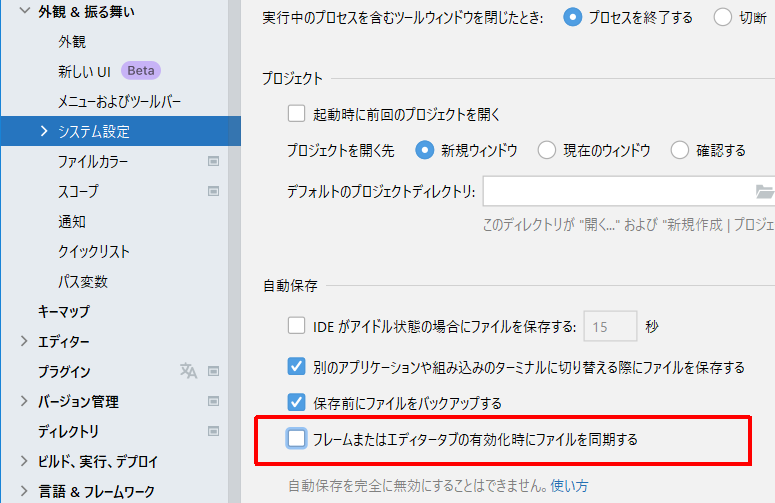775x503 pixels.
Task: Open the キーマップ settings
Action: tap(64, 311)
